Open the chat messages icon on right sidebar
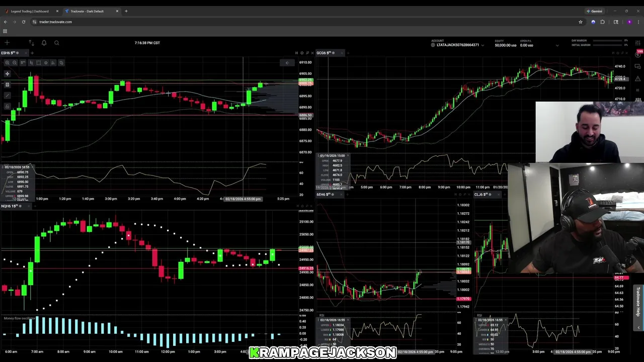 (x=637, y=66)
